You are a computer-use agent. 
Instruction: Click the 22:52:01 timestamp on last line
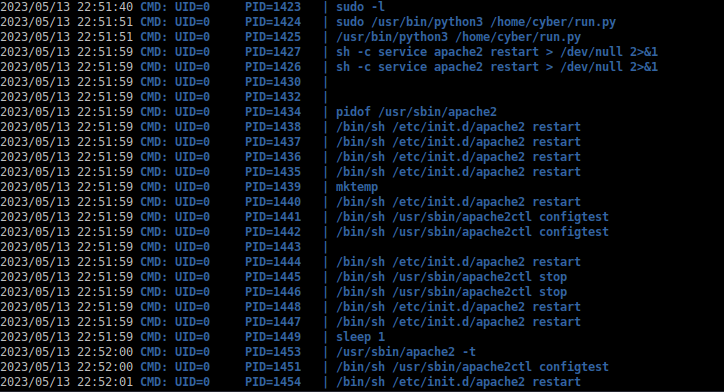tap(105, 382)
